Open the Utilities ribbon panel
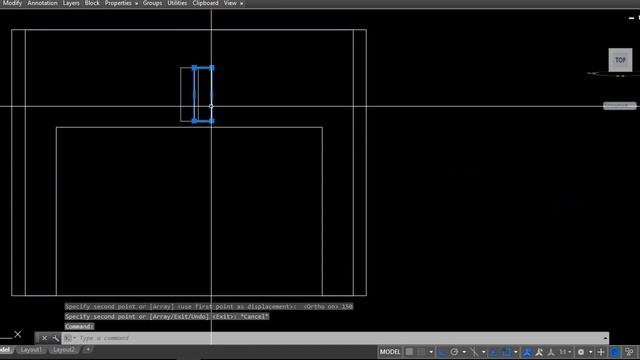The width and height of the screenshot is (640, 360). 177,3
